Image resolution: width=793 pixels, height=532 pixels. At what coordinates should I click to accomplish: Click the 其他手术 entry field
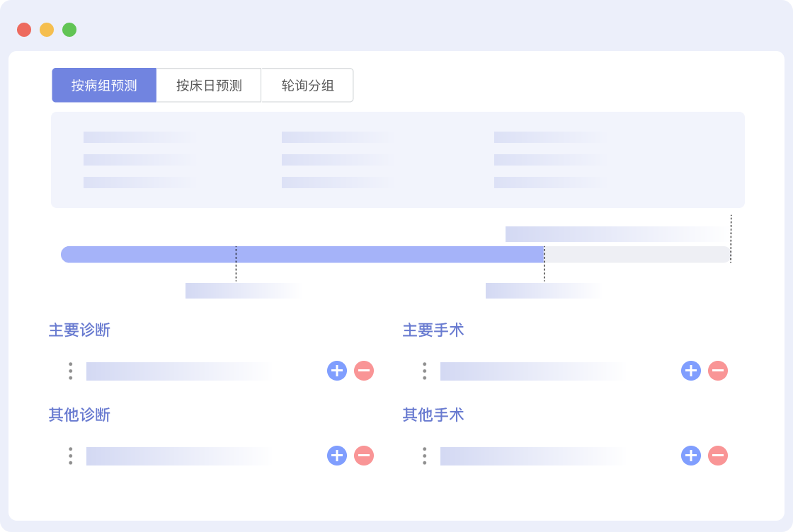coord(531,456)
